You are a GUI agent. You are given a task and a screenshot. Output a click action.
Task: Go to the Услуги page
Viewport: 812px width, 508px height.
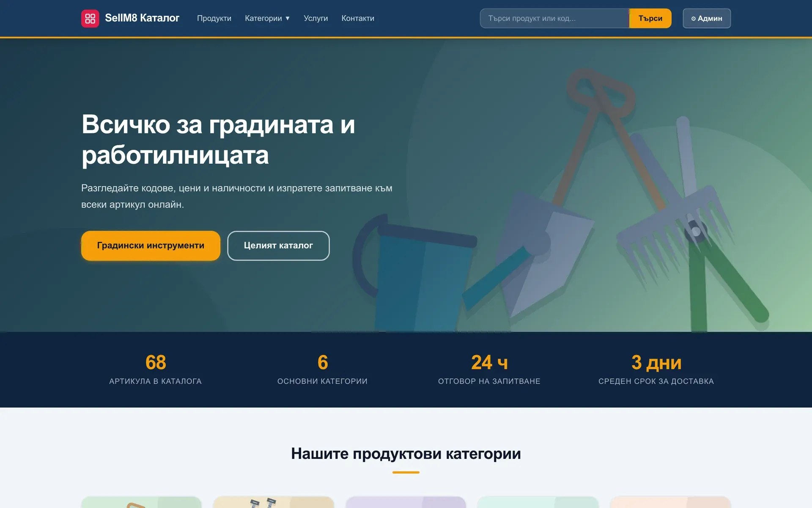[x=315, y=18]
